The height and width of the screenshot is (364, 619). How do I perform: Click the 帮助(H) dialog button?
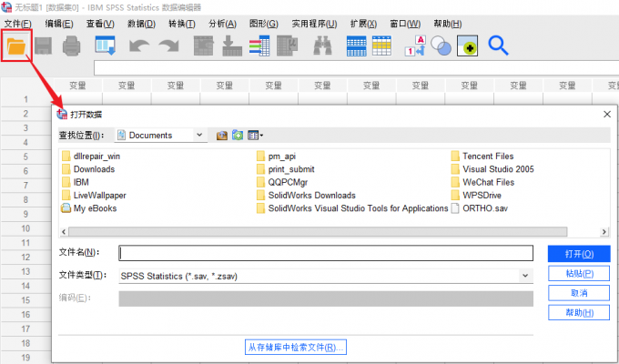[x=579, y=313]
